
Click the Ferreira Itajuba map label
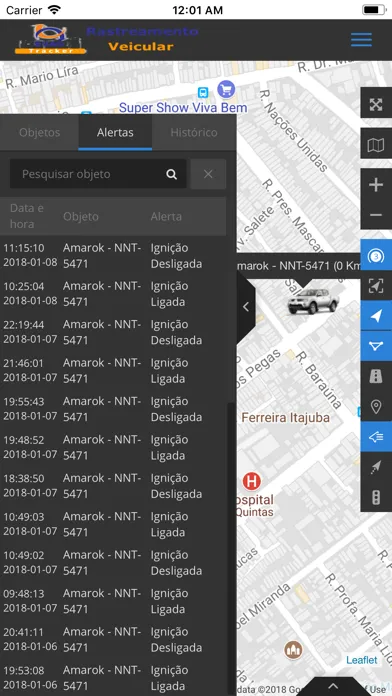(x=285, y=418)
